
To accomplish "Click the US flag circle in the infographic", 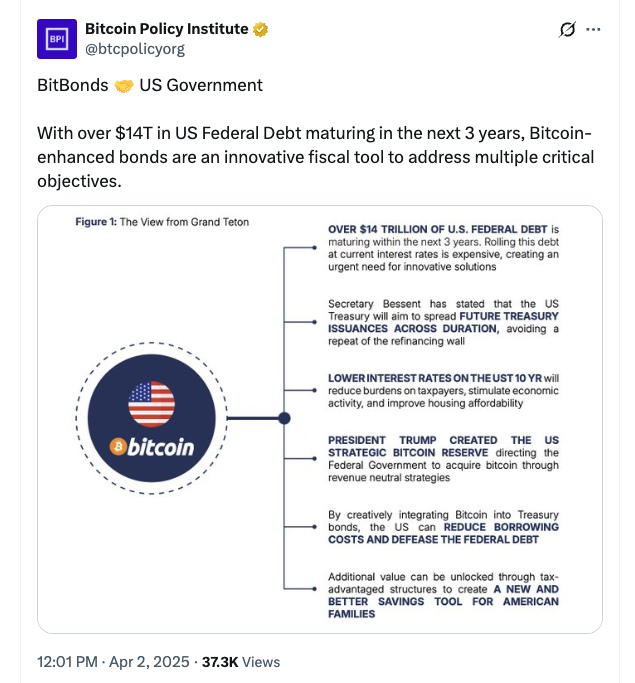I will (152, 404).
